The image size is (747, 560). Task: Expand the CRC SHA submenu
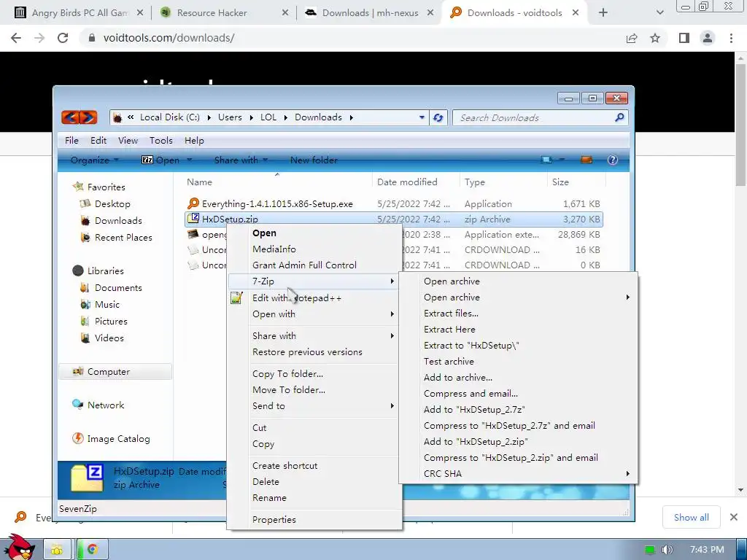[x=627, y=473]
